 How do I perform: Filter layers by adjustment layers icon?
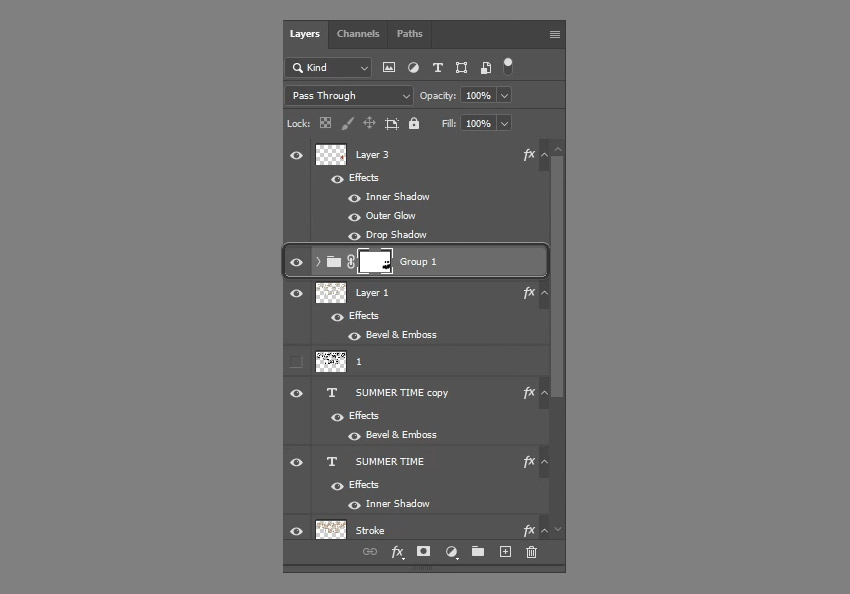point(413,67)
